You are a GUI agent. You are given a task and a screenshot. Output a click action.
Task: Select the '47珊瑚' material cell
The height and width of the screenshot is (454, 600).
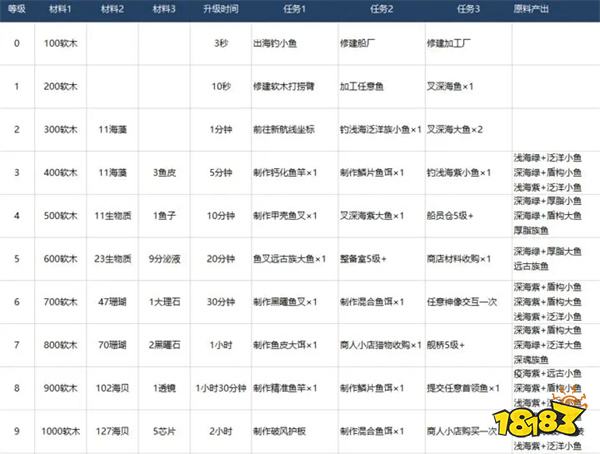pyautogui.click(x=112, y=302)
